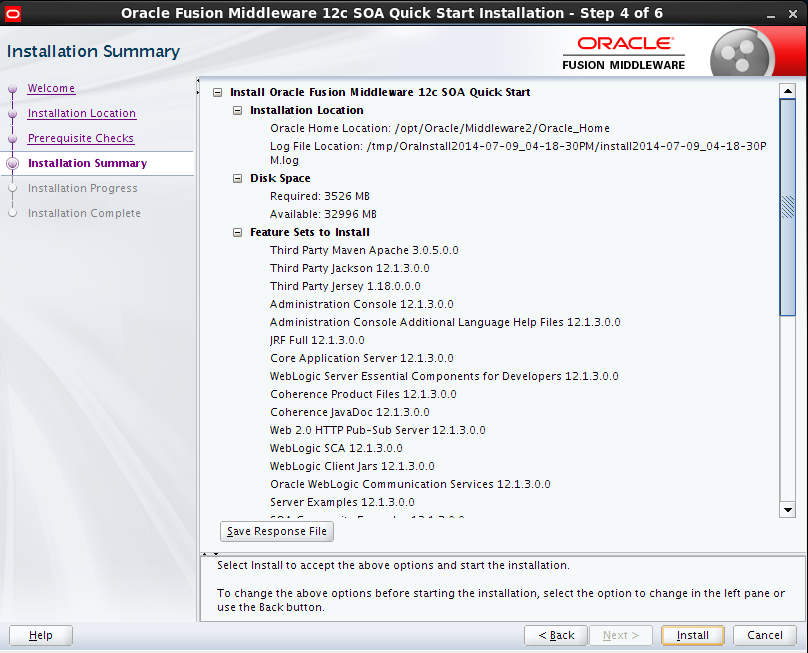
Task: Select JRF Full 12.1.3.0.0 entry
Action: pyautogui.click(x=317, y=341)
